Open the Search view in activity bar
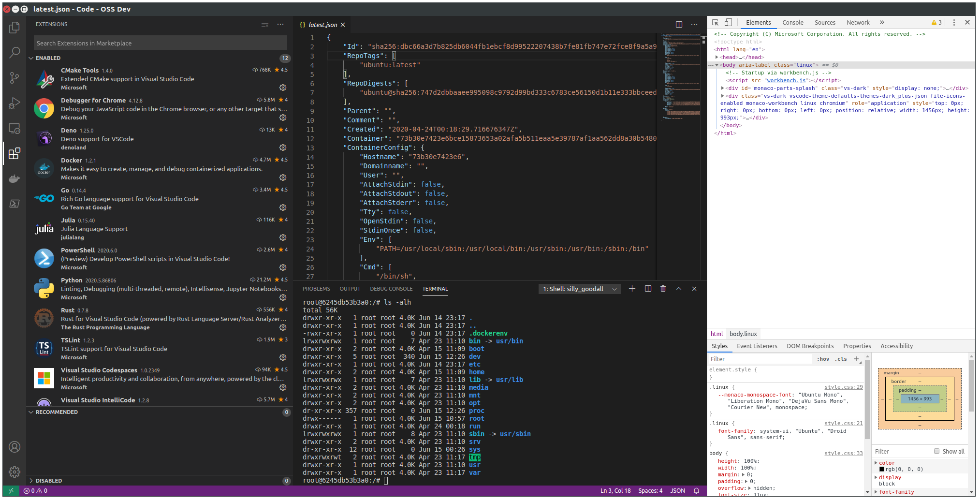This screenshot has height=501, width=980. point(15,52)
